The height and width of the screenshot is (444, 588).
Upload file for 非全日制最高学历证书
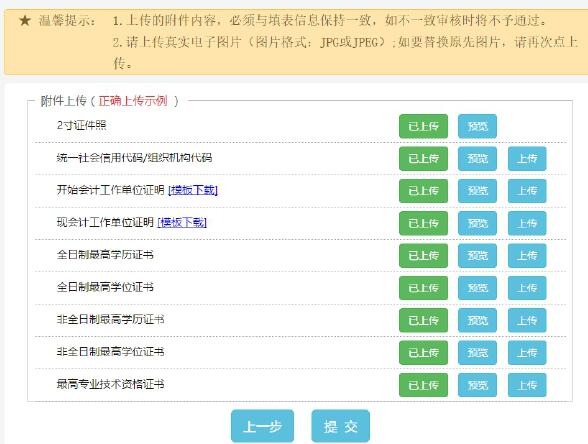(527, 321)
